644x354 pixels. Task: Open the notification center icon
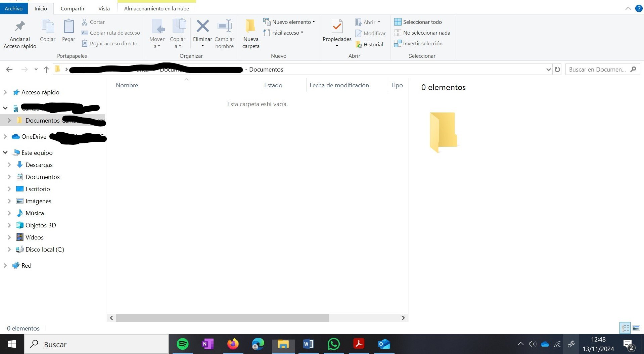[x=628, y=344]
